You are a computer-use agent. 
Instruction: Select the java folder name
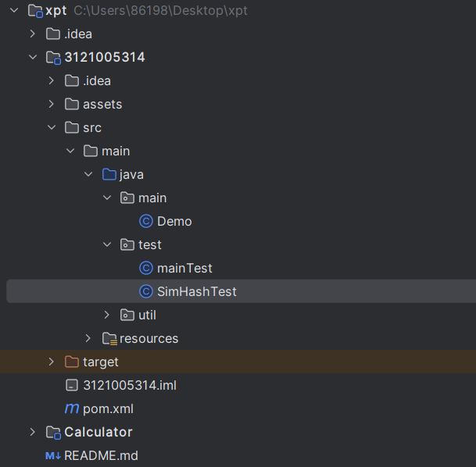[131, 175]
